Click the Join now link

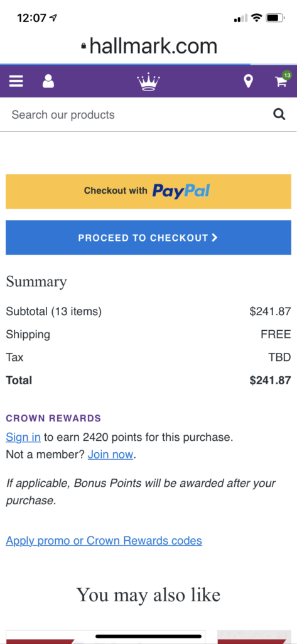(x=111, y=455)
